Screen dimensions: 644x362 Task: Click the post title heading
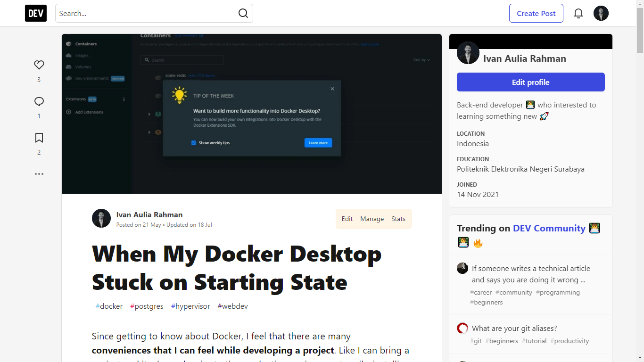[x=237, y=268]
